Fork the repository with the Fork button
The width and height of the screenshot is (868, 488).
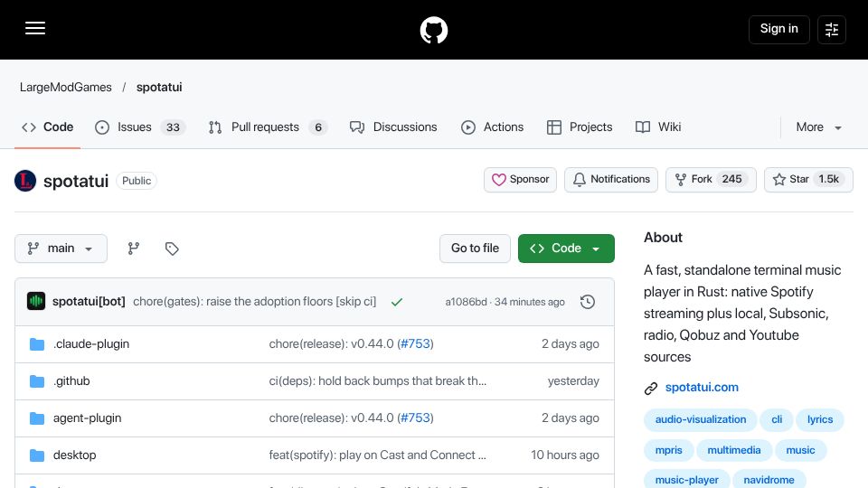711,180
